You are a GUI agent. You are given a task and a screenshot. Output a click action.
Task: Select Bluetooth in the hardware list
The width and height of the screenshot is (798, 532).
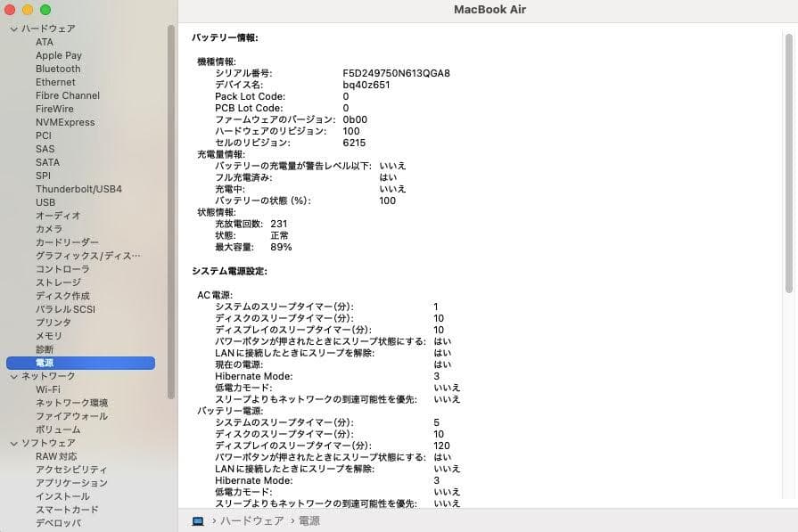click(57, 69)
